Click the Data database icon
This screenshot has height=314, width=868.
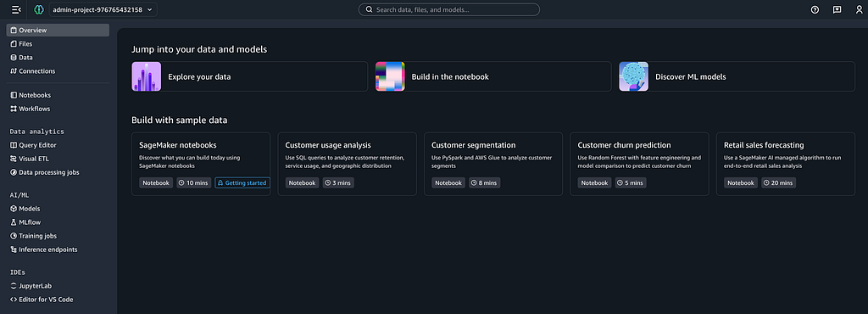click(x=14, y=58)
